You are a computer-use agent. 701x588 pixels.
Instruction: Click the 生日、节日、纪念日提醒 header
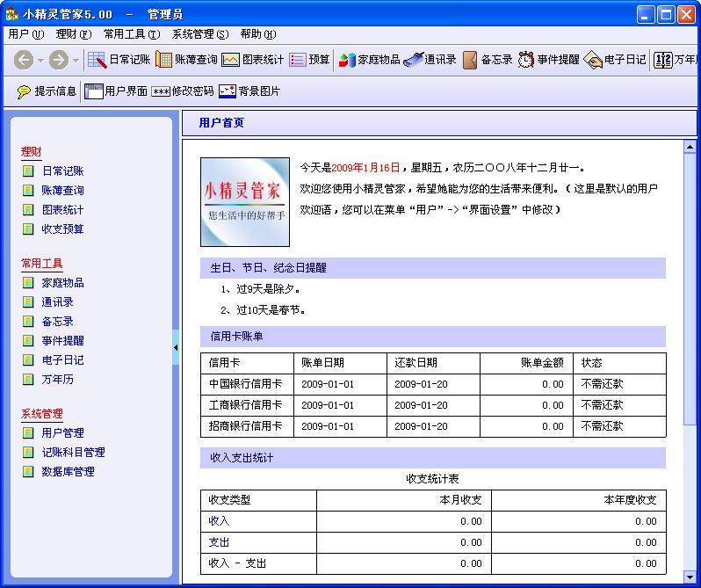433,268
